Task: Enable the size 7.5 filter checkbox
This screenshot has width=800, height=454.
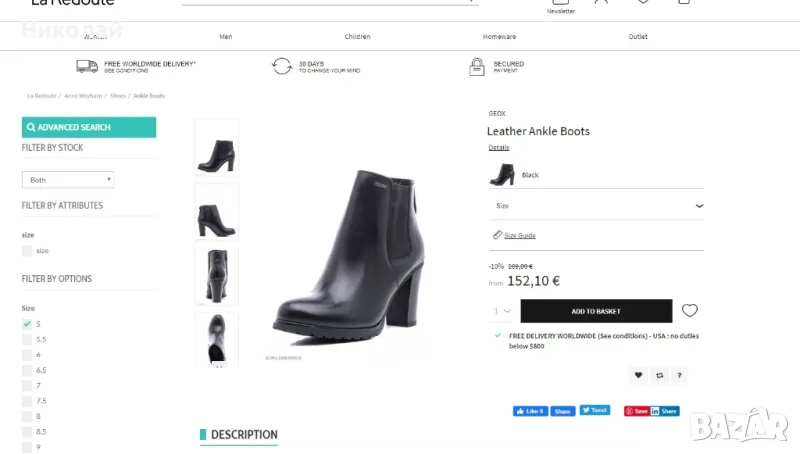Action: [x=27, y=400]
